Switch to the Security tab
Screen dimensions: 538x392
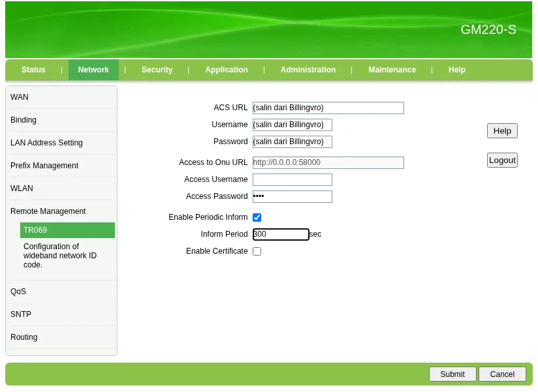[x=157, y=70]
